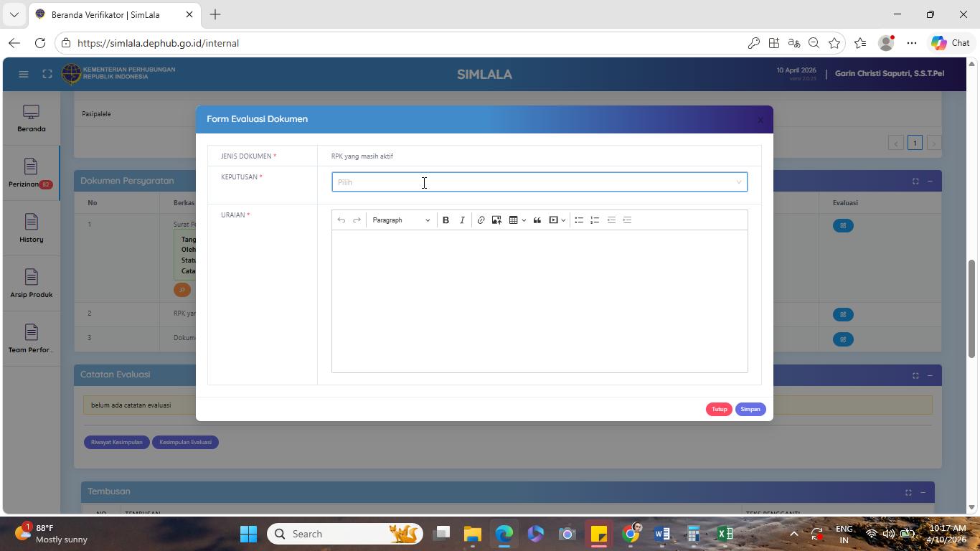The width and height of the screenshot is (980, 551).
Task: Collapse the Dokumen Persyaratan panel
Action: 930,182
